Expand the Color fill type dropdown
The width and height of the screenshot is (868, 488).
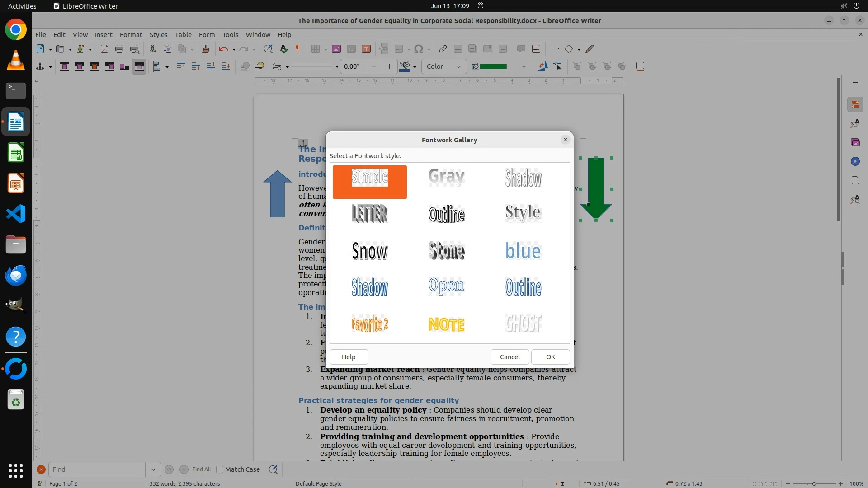click(458, 67)
